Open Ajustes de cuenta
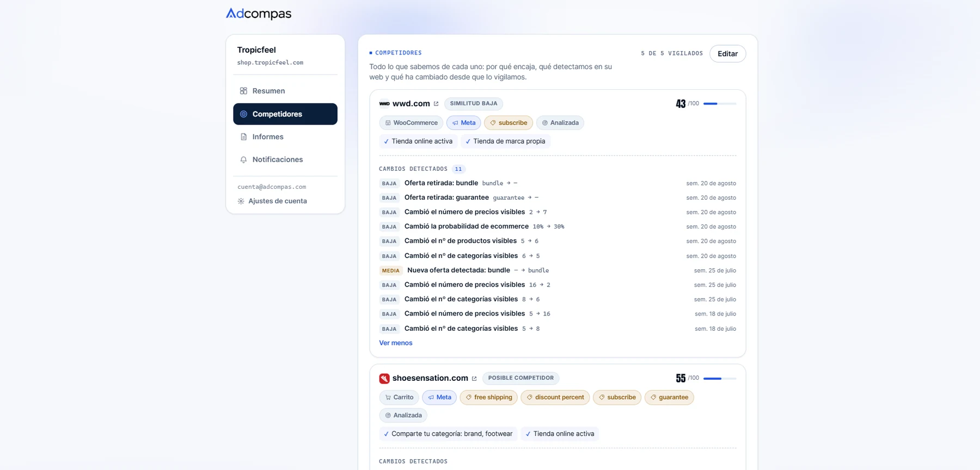The height and width of the screenshot is (470, 980). (x=272, y=201)
